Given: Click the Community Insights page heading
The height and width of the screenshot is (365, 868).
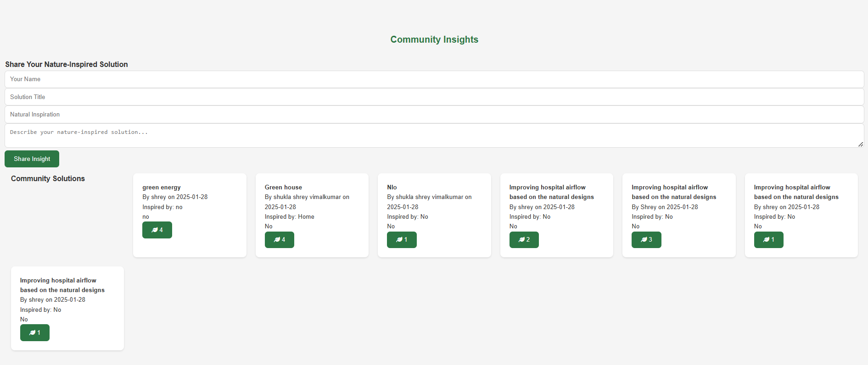Looking at the screenshot, I should pyautogui.click(x=434, y=39).
